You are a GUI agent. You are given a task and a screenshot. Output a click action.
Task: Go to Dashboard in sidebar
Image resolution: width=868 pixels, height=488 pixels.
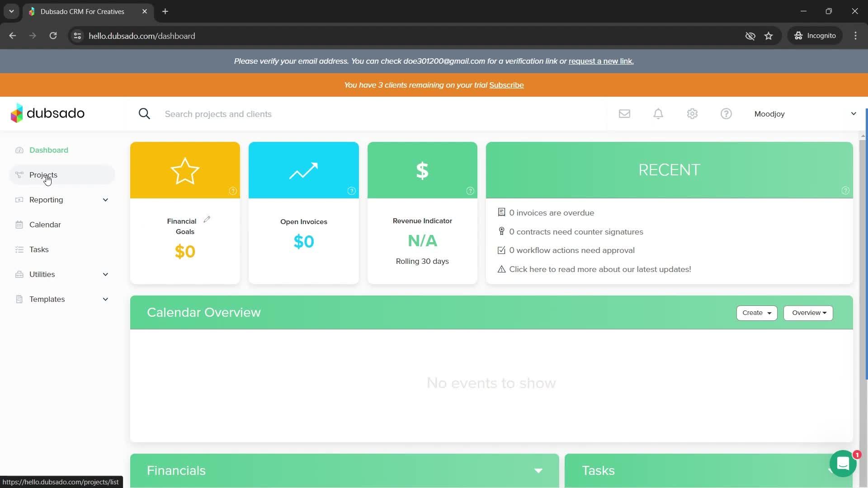pyautogui.click(x=49, y=150)
